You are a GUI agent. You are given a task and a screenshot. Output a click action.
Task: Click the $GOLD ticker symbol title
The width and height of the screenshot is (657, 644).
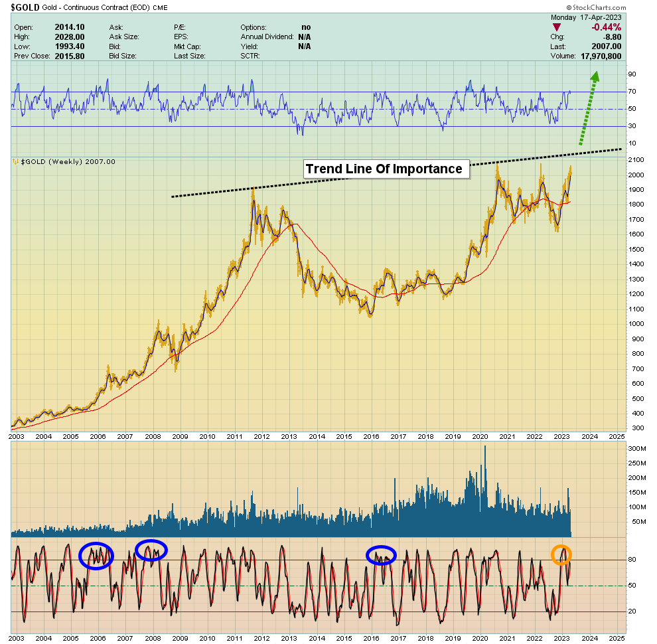[x=25, y=7]
